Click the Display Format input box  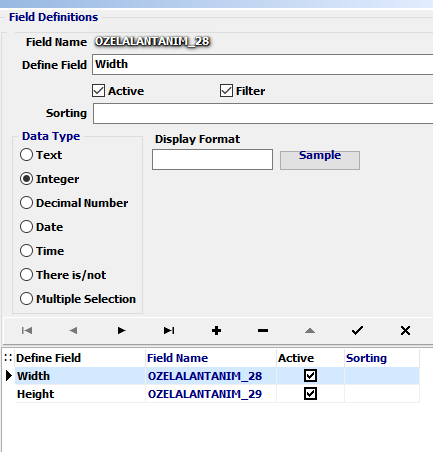212,159
